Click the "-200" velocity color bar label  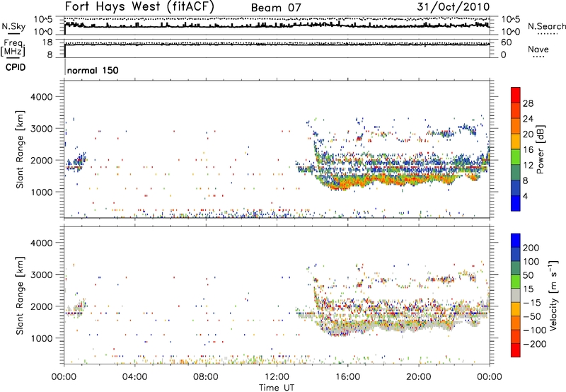coord(534,344)
